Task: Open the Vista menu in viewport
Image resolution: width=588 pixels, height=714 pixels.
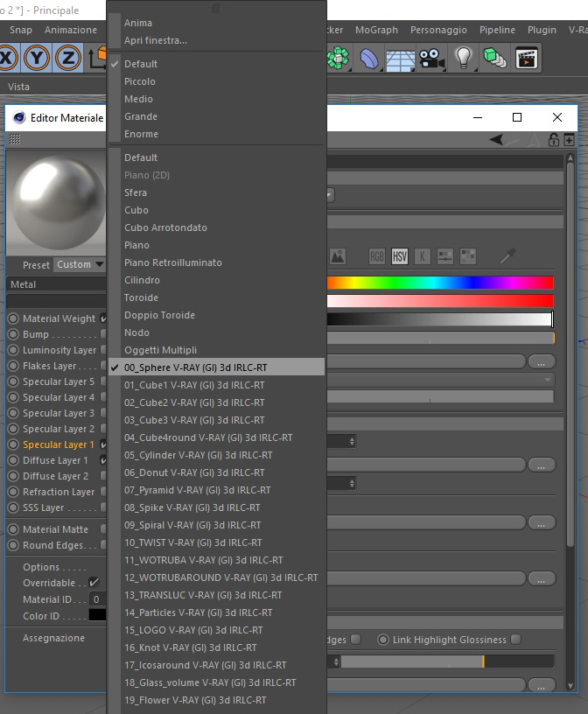Action: tap(18, 87)
